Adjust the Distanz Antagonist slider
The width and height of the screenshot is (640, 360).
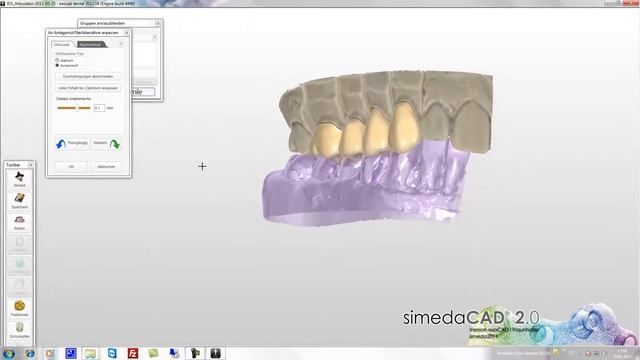point(74,108)
